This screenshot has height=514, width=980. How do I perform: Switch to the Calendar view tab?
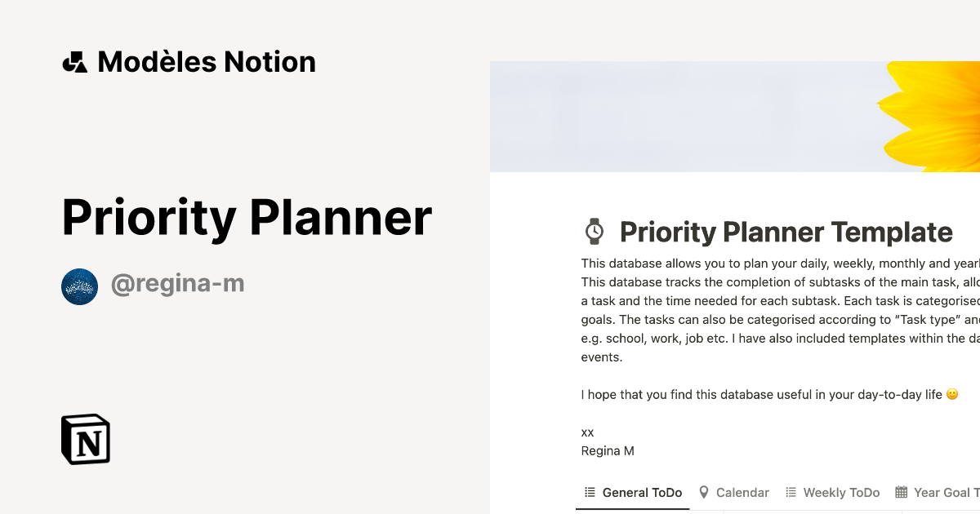click(x=742, y=492)
